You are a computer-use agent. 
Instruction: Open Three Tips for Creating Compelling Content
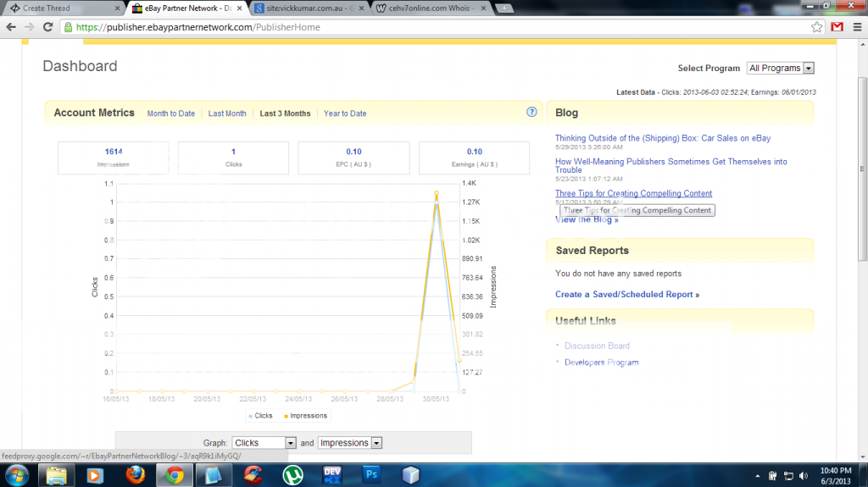[x=633, y=193]
